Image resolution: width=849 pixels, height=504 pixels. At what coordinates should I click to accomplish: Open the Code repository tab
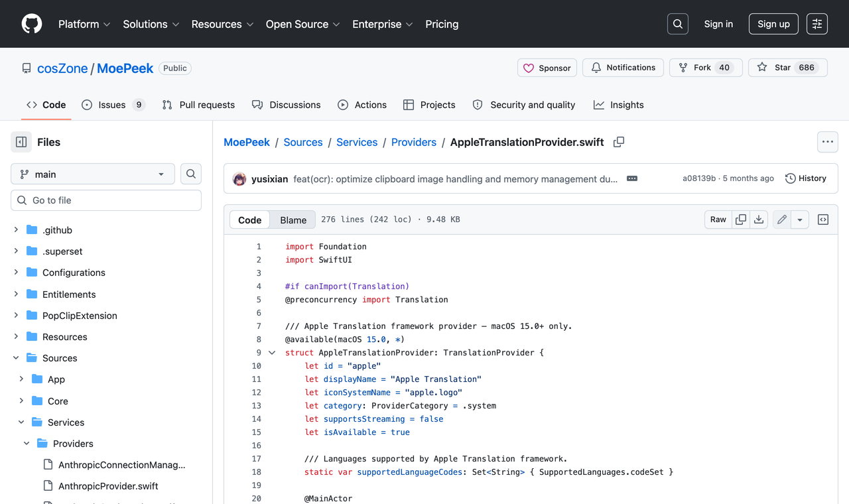[46, 105]
